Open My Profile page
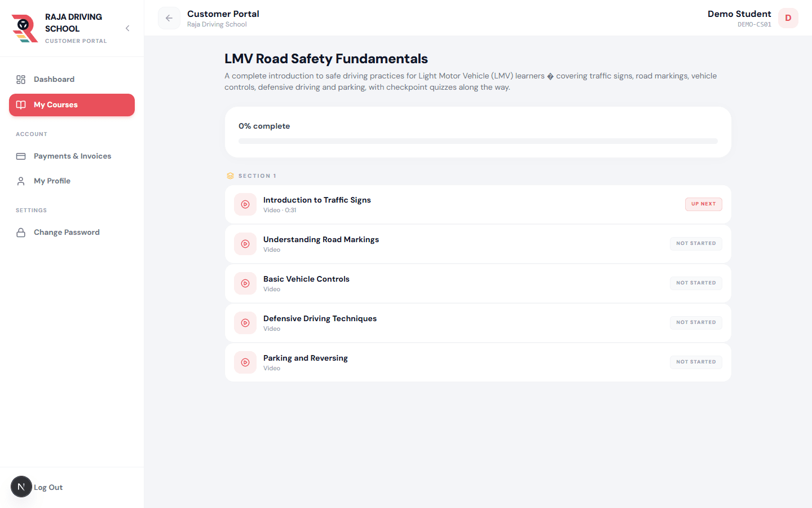This screenshot has height=508, width=812. click(x=72, y=181)
